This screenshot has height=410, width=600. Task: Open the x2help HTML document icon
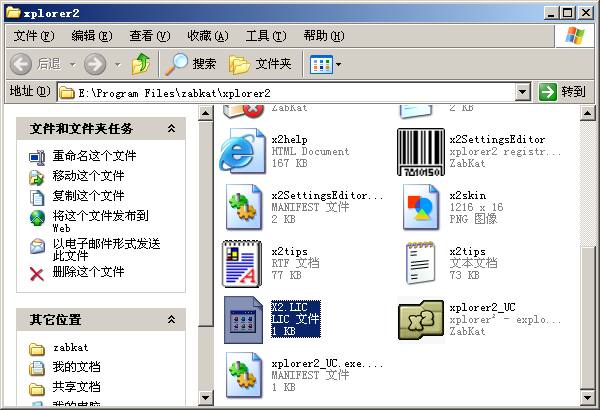243,151
